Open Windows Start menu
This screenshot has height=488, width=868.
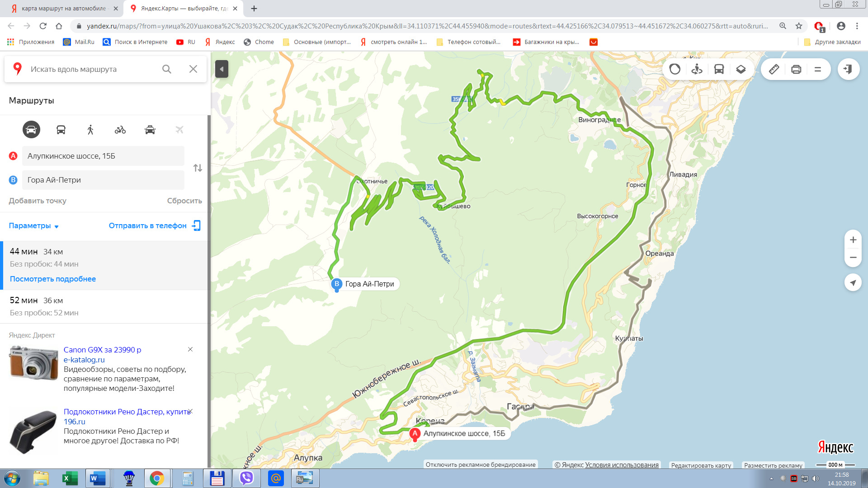pos(12,479)
